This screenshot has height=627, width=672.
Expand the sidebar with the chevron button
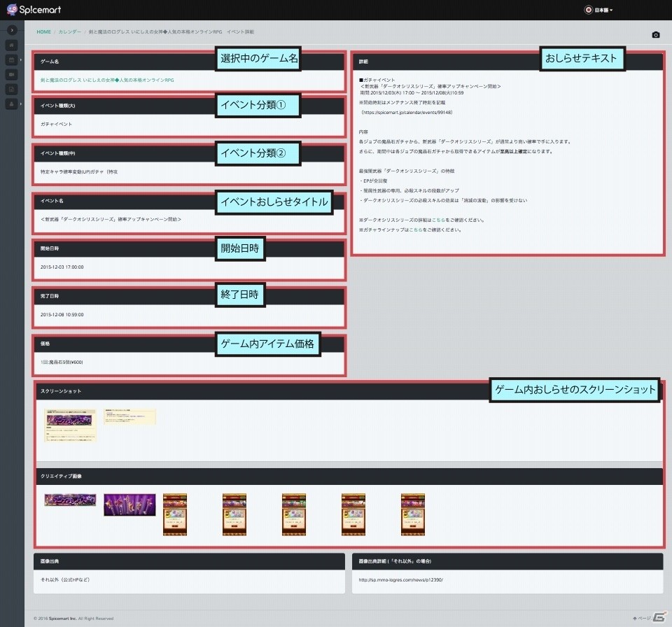click(x=12, y=30)
